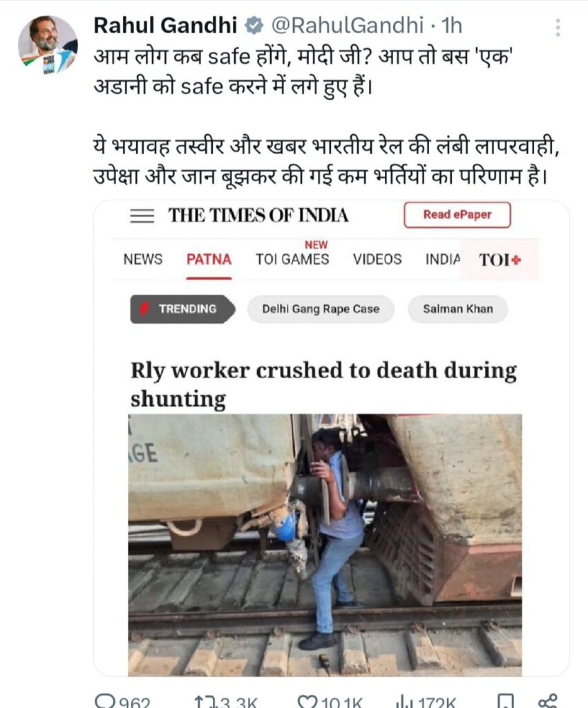Open the @RahulGandhi handle link
588x708 pixels.
tap(347, 26)
